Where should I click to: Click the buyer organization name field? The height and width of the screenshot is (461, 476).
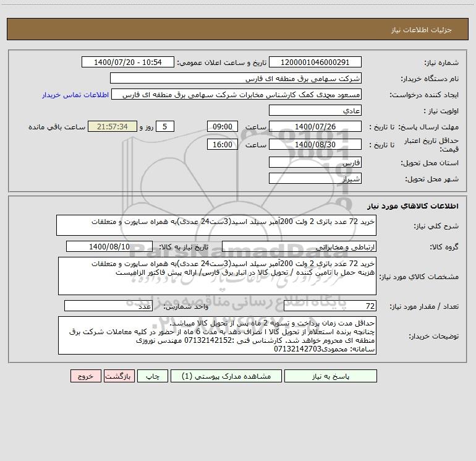tap(236, 78)
